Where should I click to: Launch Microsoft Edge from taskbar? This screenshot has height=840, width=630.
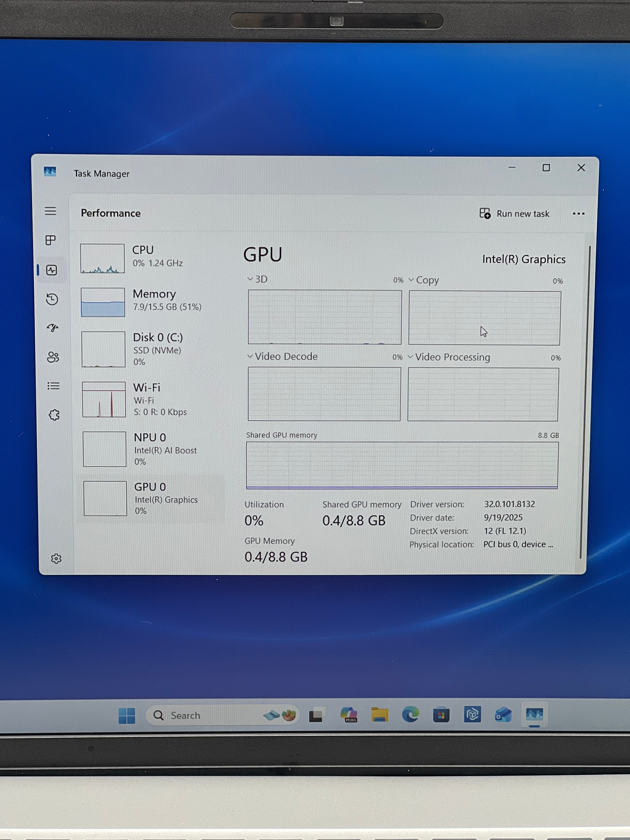pyautogui.click(x=410, y=715)
